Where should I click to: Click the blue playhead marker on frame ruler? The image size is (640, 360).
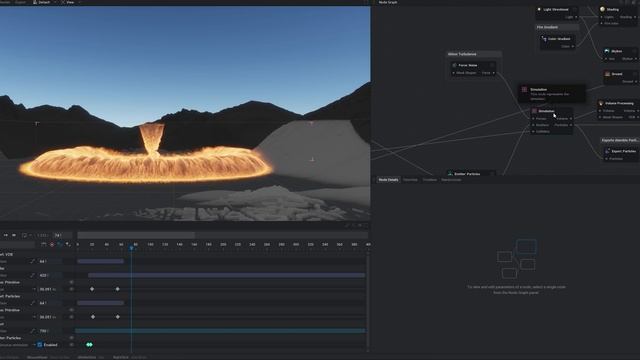pos(131,248)
